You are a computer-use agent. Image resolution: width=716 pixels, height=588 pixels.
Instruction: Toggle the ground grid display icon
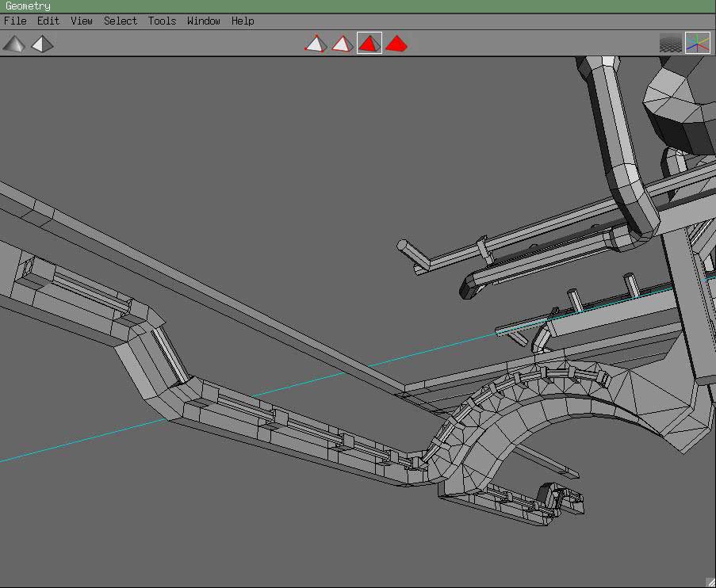671,44
